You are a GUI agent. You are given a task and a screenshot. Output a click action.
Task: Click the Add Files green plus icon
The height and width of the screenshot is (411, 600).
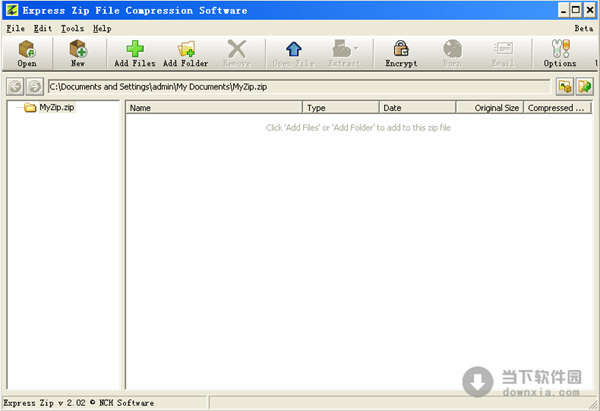(135, 49)
